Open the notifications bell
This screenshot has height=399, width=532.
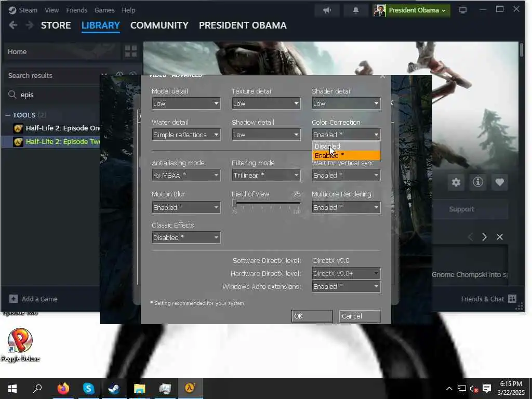pyautogui.click(x=356, y=10)
